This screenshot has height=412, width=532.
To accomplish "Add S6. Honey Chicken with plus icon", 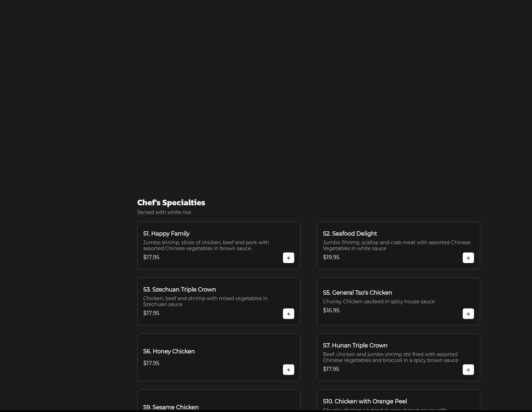I will (x=289, y=370).
